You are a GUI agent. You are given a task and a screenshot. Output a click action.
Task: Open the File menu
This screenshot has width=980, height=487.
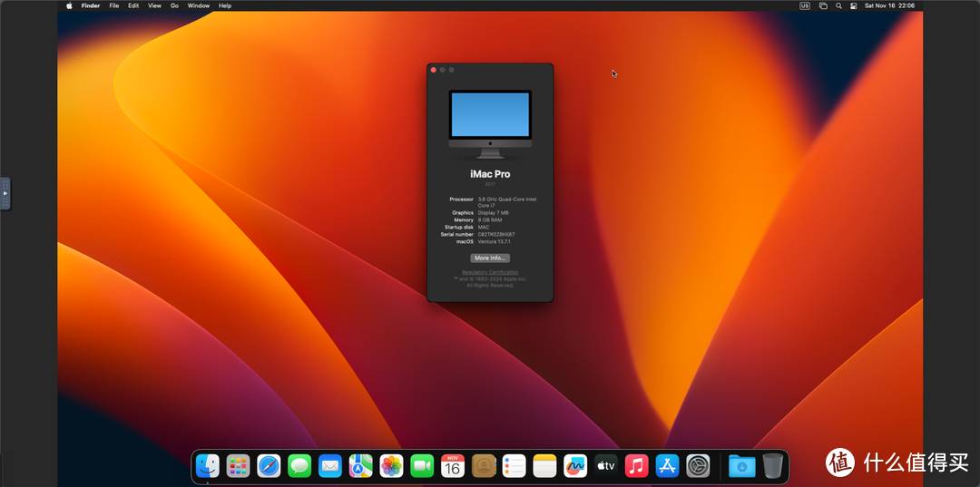(113, 5)
